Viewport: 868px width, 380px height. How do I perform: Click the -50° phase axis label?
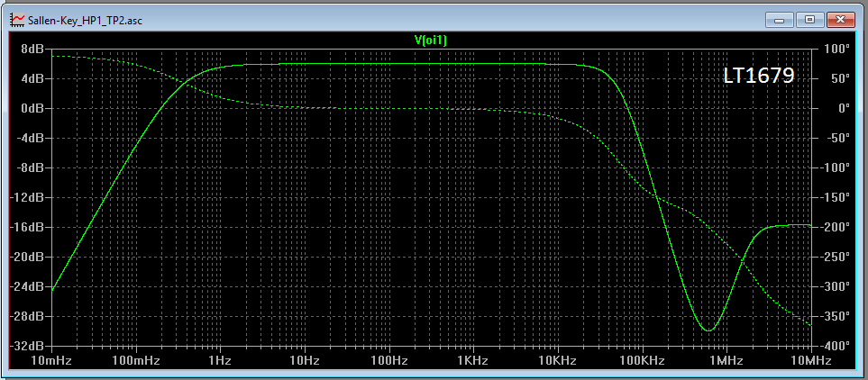click(x=836, y=138)
